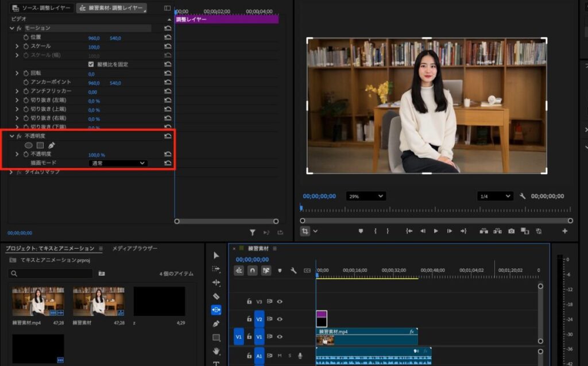Click the 100,0 % opacity value
Image resolution: width=588 pixels, height=366 pixels.
click(96, 155)
